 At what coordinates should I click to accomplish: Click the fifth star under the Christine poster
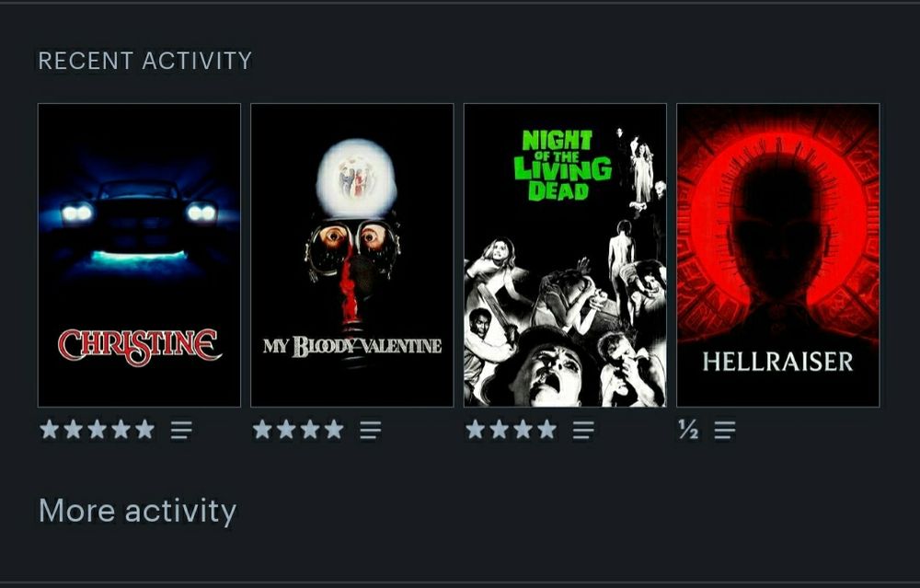(145, 430)
